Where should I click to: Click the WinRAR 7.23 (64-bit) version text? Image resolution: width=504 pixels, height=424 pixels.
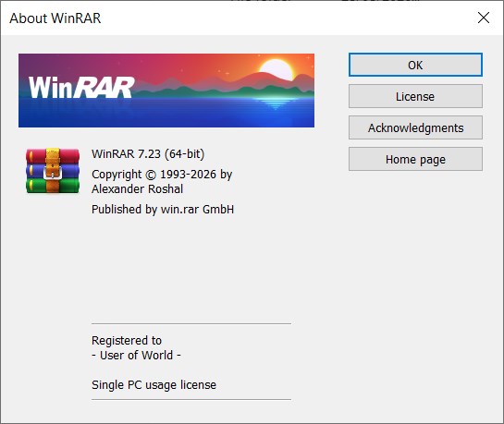coord(148,154)
